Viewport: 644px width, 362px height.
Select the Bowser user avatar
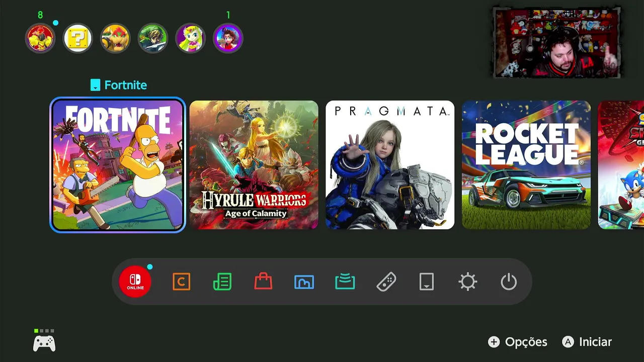115,38
